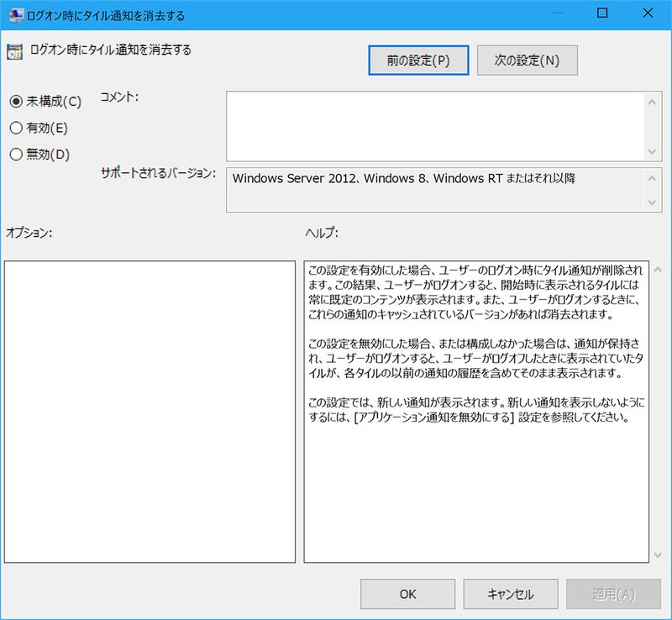This screenshot has height=620, width=672.
Task: Close the dialog window
Action: click(x=648, y=13)
